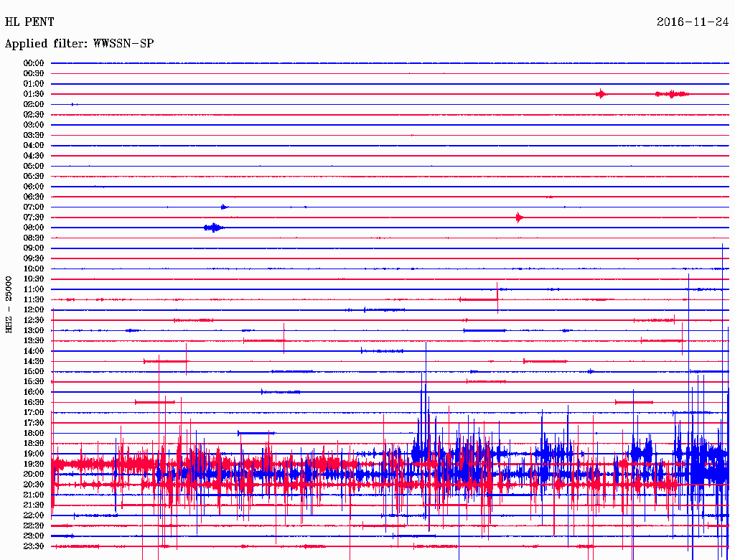
Task: Click the blue event burst on 08:00 trace
Action: pos(214,228)
